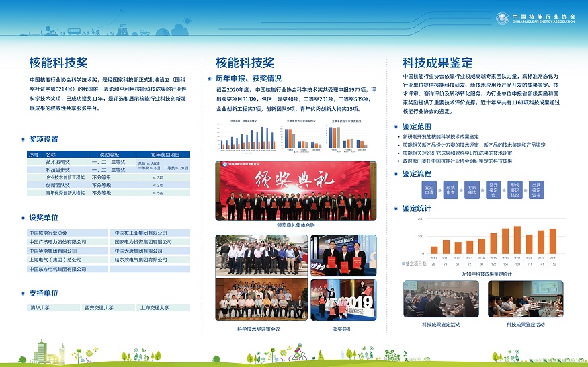This screenshot has height=367, width=588.
Task: Click the bullet icon beside 历年申报、获奖情况
Action: click(x=209, y=78)
